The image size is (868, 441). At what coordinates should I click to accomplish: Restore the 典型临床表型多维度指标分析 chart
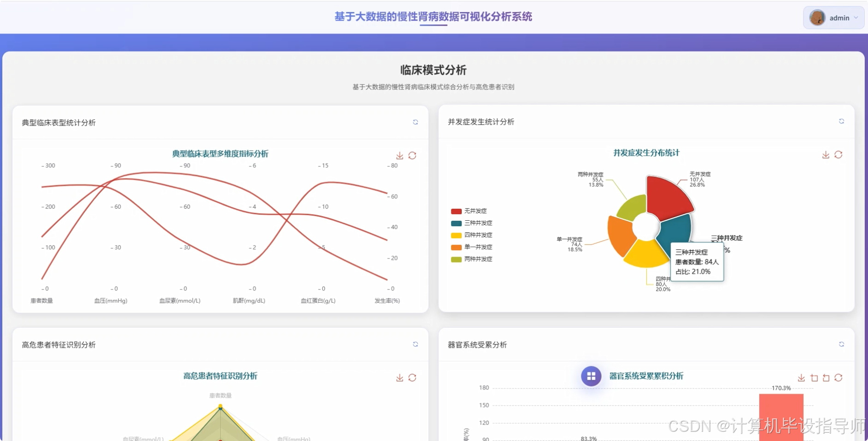(412, 156)
